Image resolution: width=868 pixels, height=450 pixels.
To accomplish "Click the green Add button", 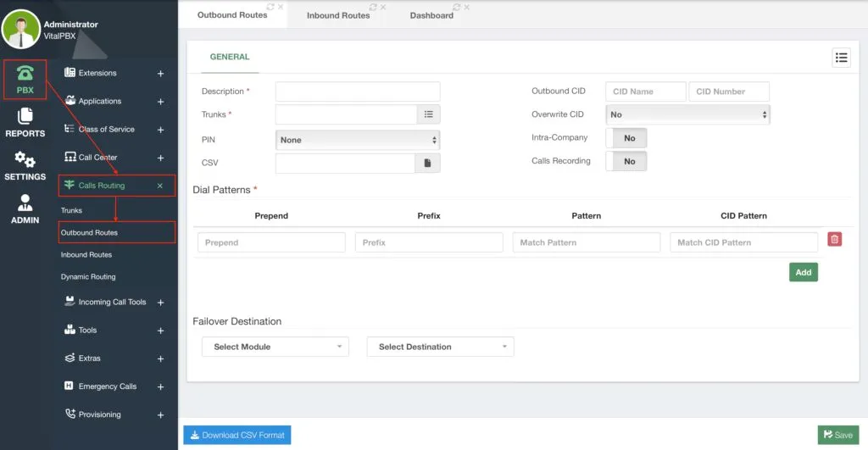I will click(804, 272).
